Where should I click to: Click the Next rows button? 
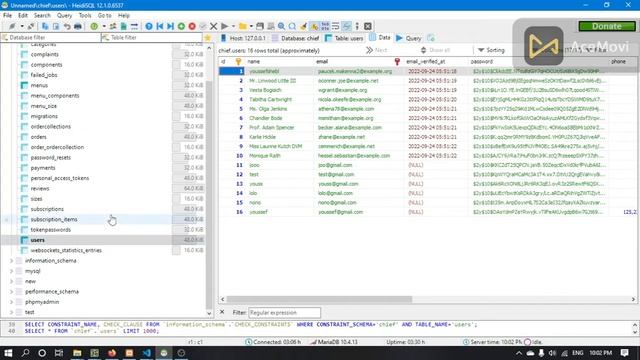click(377, 50)
